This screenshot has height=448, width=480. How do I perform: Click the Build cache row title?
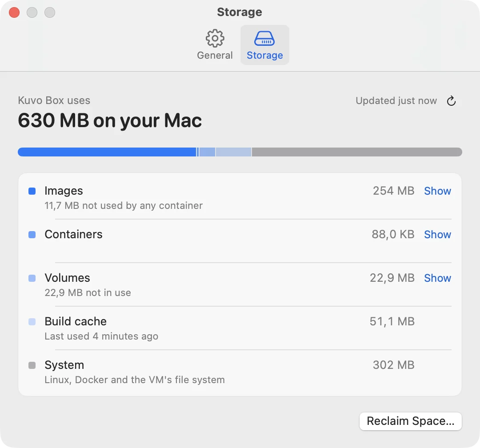click(x=76, y=321)
